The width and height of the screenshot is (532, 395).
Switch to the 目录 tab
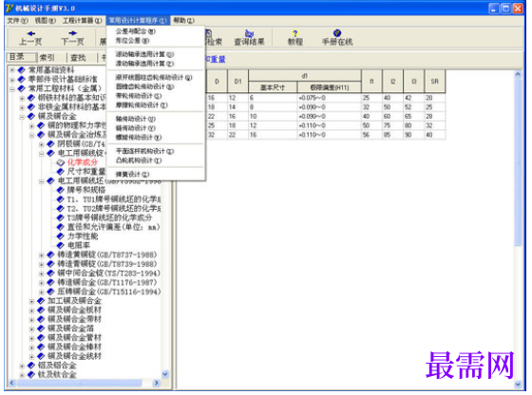[x=21, y=57]
